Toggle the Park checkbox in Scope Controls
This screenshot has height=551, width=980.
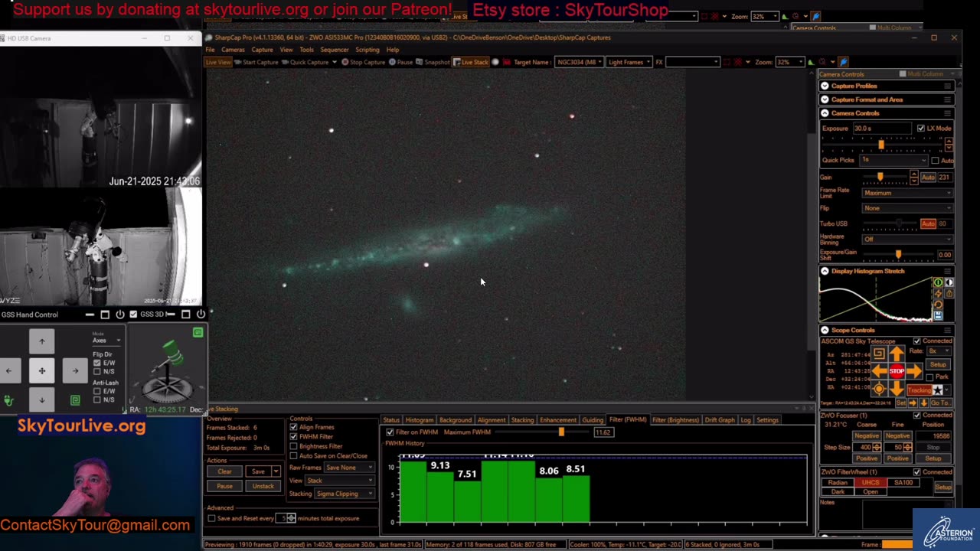(x=929, y=377)
